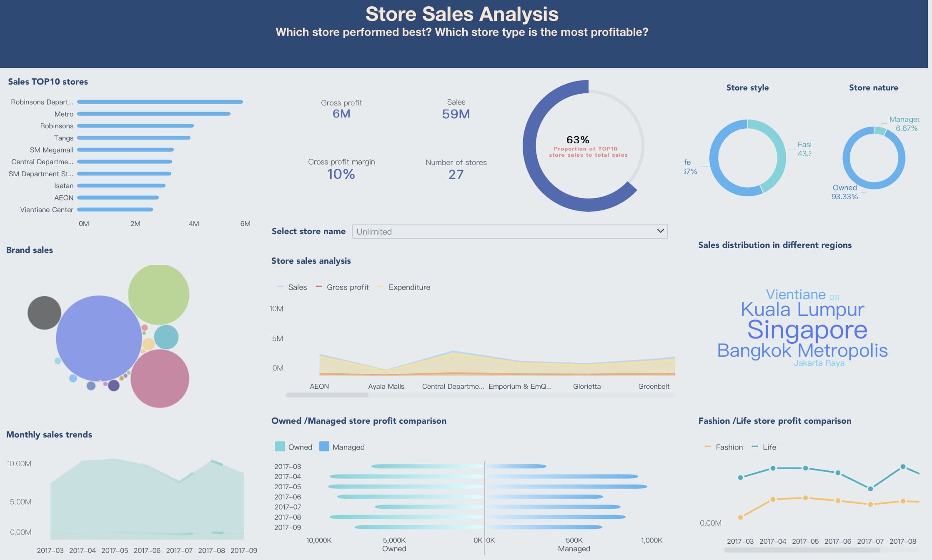Click the Managed 6.67% donut label
Image resolution: width=932 pixels, height=560 pixels.
pyautogui.click(x=904, y=124)
